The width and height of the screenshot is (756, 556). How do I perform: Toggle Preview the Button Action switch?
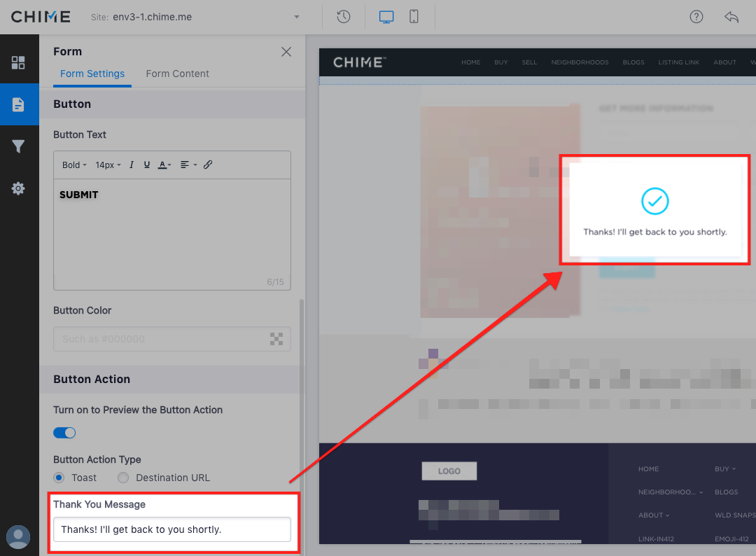pyautogui.click(x=64, y=433)
